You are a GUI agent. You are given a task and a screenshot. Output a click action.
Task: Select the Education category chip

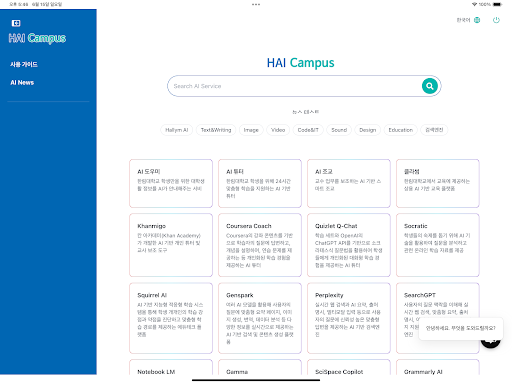pyautogui.click(x=401, y=130)
